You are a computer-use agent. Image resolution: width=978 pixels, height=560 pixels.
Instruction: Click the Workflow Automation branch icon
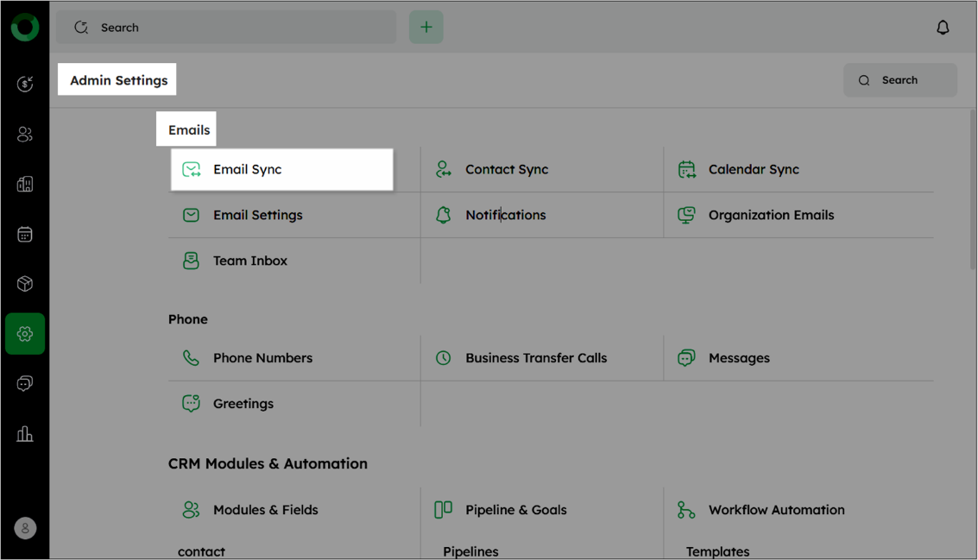[x=686, y=510]
